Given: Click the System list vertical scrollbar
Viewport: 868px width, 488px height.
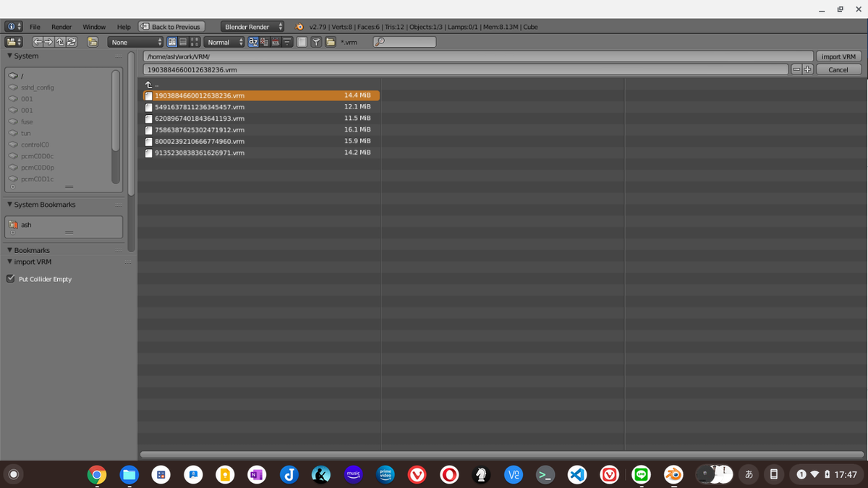Looking at the screenshot, I should (116, 110).
